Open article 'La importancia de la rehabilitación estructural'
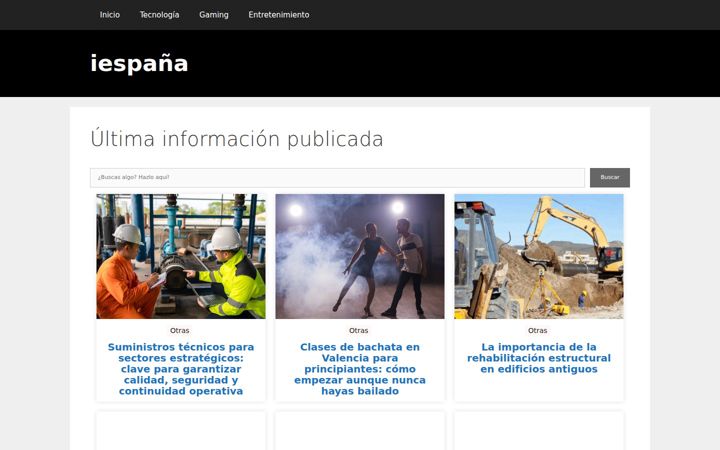This screenshot has height=450, width=720. click(539, 358)
